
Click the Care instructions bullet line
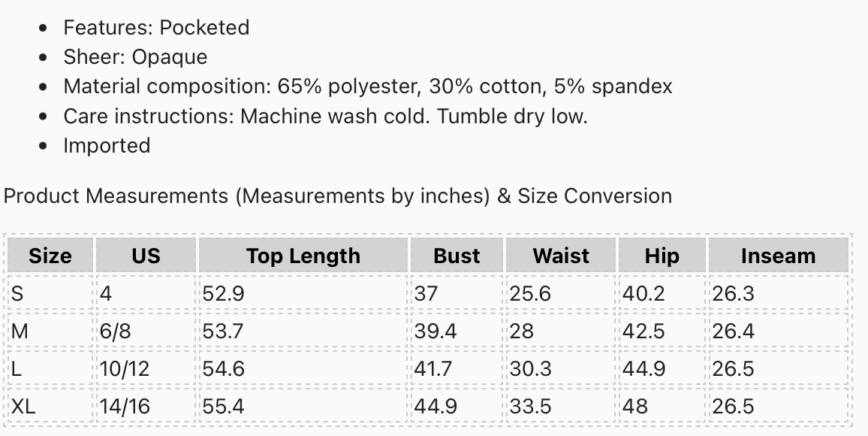coord(325,117)
